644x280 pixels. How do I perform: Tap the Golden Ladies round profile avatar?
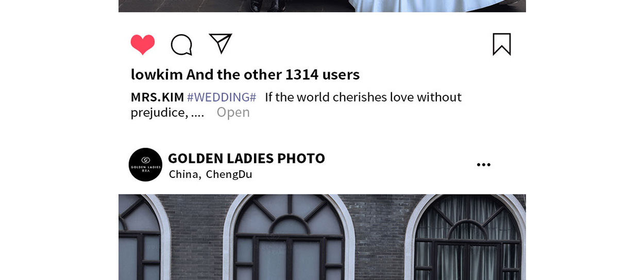145,164
